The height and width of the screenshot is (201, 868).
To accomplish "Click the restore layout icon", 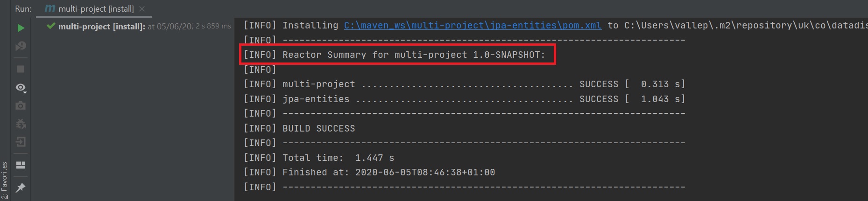I will (x=21, y=165).
